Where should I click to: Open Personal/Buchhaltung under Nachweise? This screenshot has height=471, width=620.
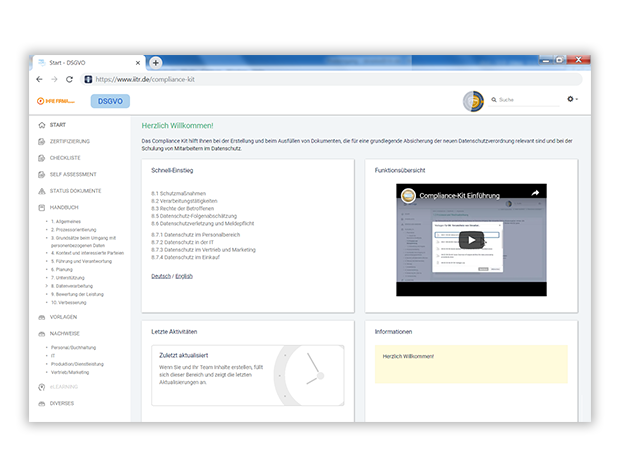[x=74, y=348]
